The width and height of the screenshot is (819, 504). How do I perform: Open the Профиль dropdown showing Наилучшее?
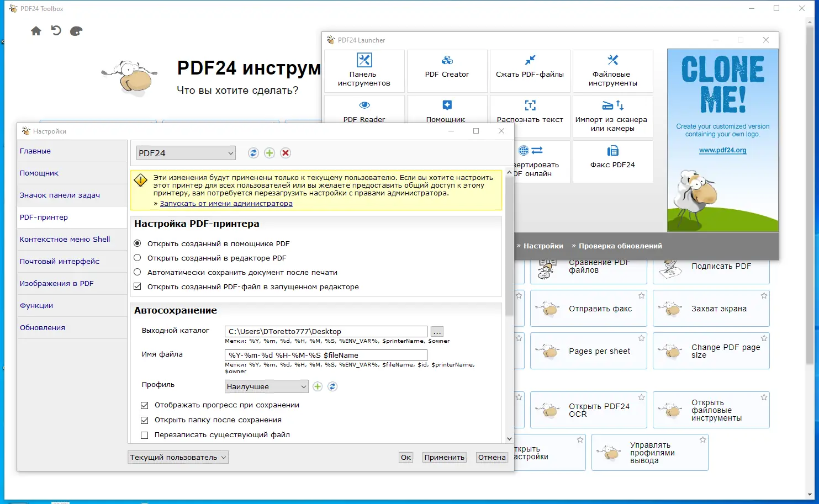[x=266, y=386]
